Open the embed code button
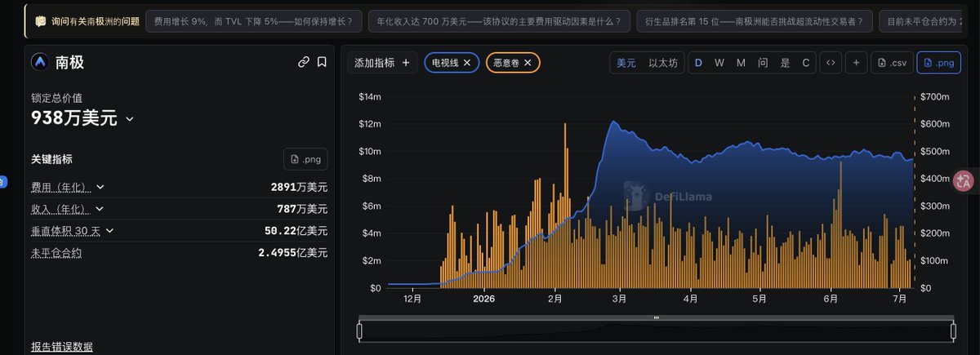The image size is (980, 355). [x=831, y=63]
